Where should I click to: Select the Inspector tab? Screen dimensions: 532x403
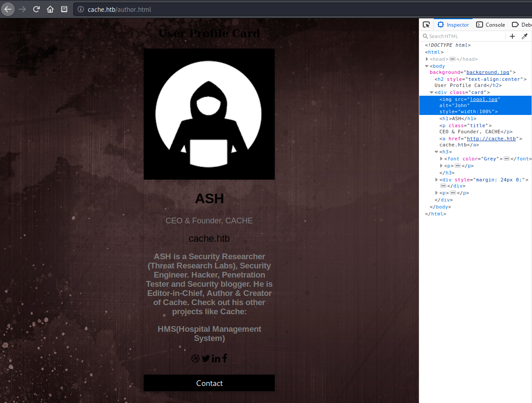(453, 25)
